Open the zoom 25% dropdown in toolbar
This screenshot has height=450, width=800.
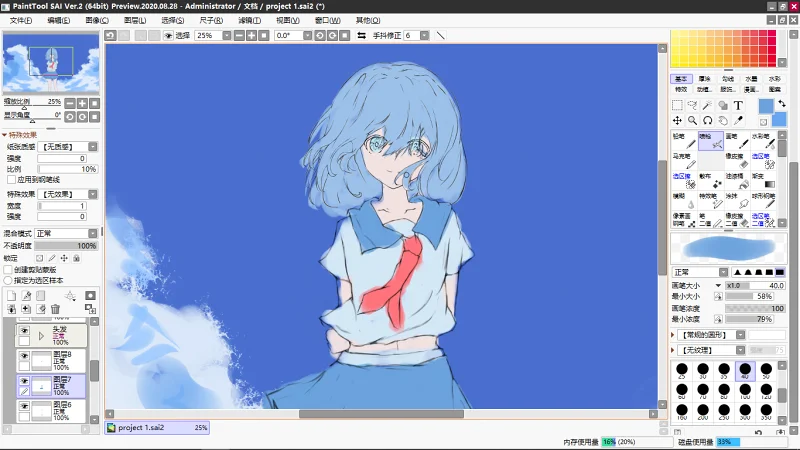(x=227, y=35)
